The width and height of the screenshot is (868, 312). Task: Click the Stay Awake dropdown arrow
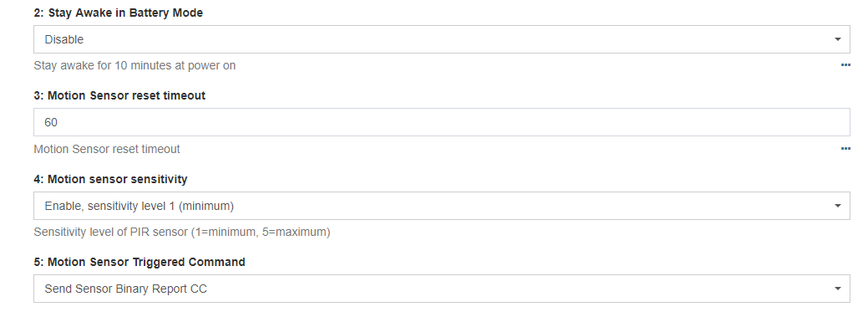click(838, 39)
